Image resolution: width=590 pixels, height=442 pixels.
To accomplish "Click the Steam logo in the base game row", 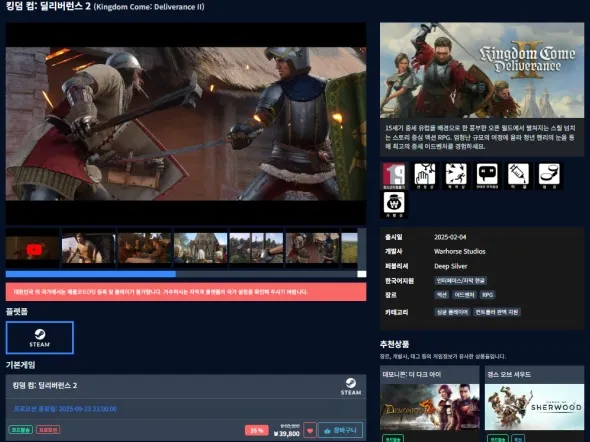I will click(x=351, y=386).
